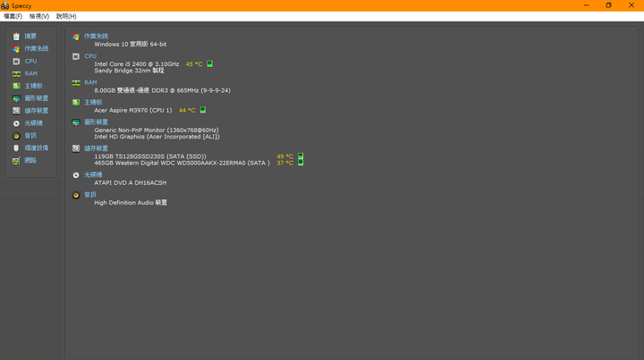
Task: Click the 8.00GB DDR3 @ 665MHz text
Action: pyautogui.click(x=162, y=90)
